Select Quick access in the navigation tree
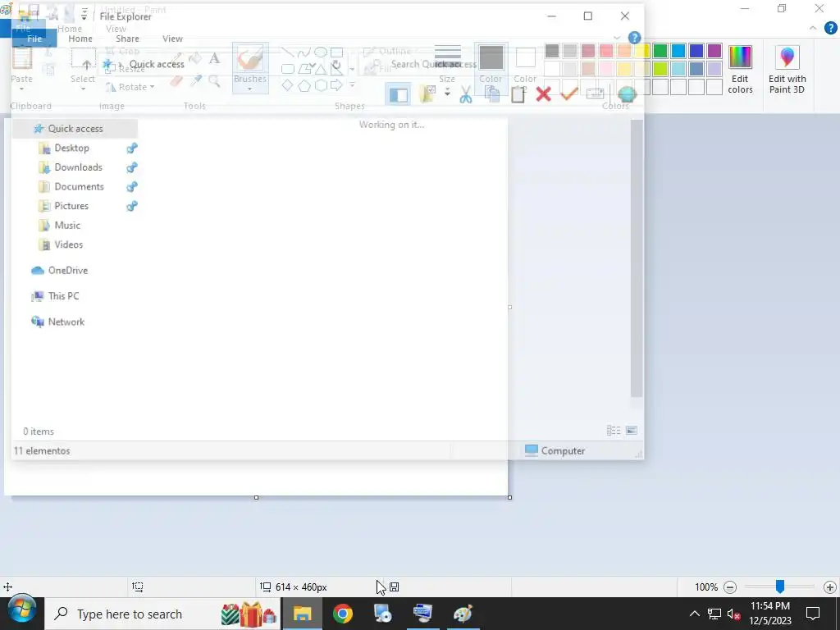The height and width of the screenshot is (630, 840). [75, 129]
